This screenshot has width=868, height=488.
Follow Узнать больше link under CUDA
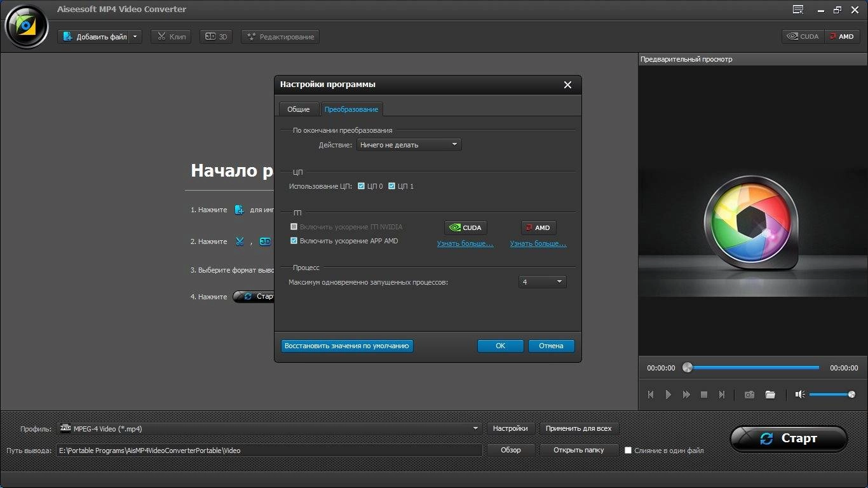pyautogui.click(x=465, y=243)
